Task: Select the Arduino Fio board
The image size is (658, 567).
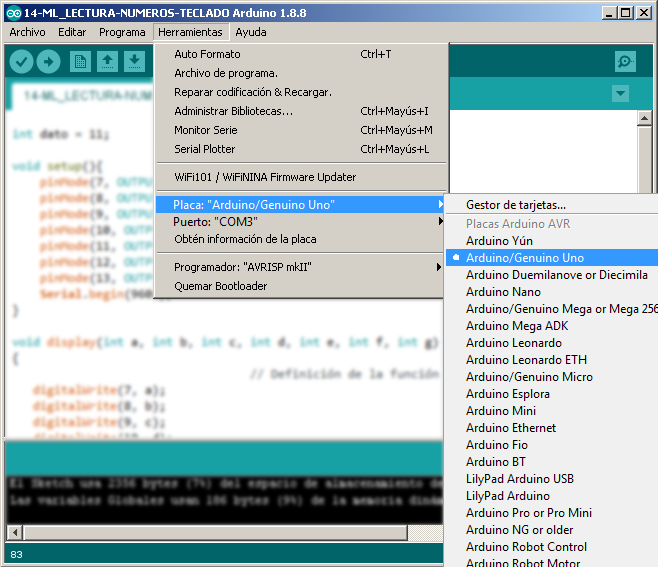Action: point(551,445)
